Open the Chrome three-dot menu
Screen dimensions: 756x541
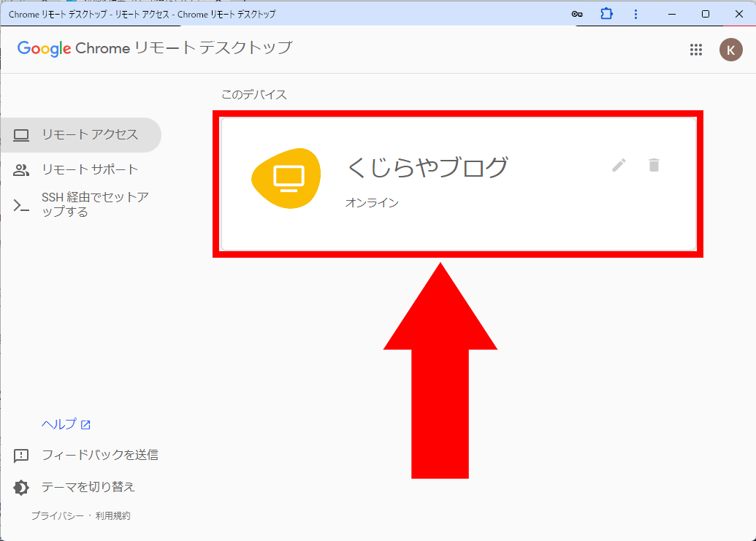point(635,13)
